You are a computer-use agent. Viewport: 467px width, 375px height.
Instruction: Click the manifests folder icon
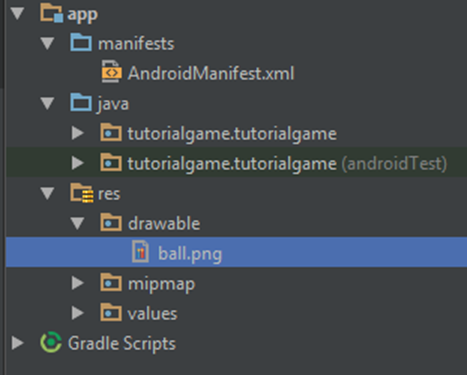tap(81, 43)
